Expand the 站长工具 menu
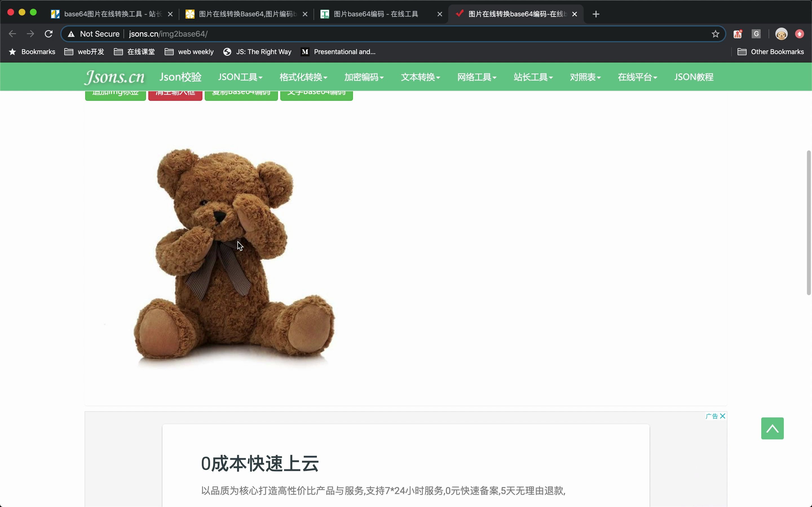The image size is (812, 507). (533, 77)
